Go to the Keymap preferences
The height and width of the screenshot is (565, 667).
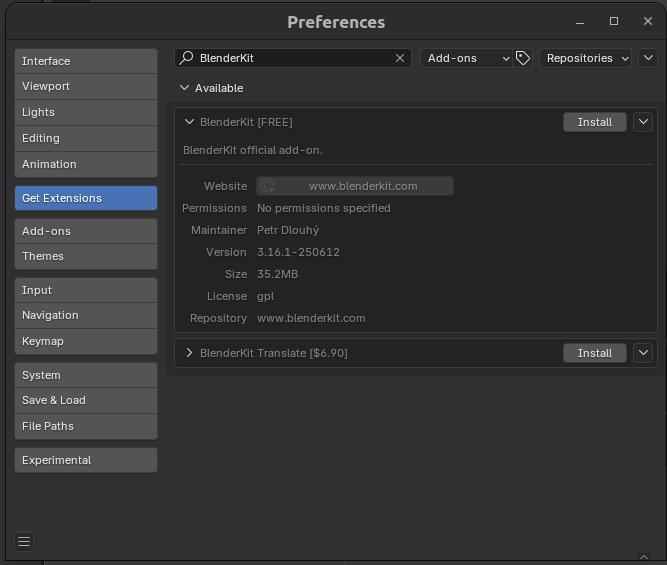pyautogui.click(x=86, y=341)
